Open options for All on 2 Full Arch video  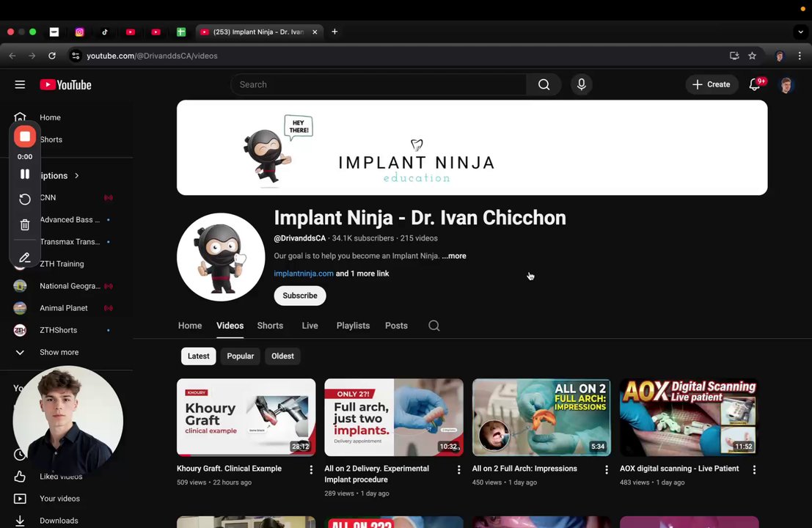(607, 469)
